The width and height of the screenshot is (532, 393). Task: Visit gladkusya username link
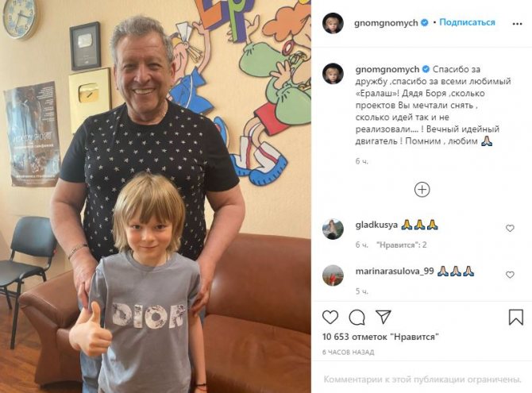pyautogui.click(x=376, y=225)
